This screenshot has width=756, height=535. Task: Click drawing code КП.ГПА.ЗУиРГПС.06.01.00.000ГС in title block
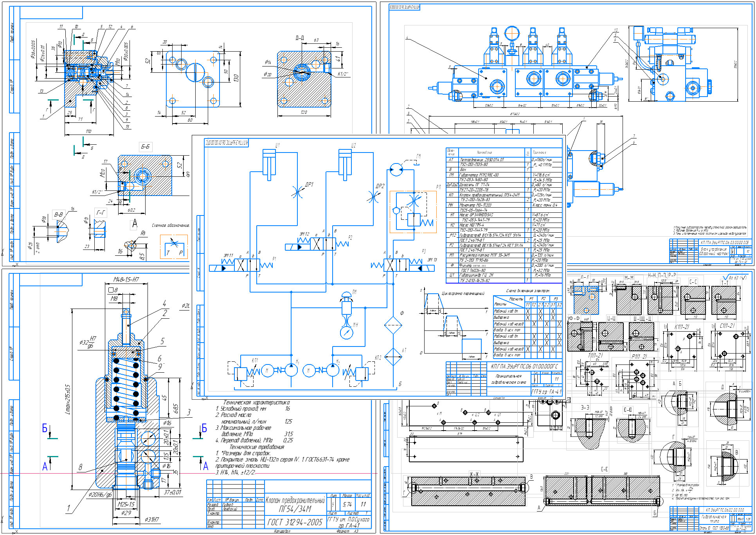pyautogui.click(x=524, y=366)
